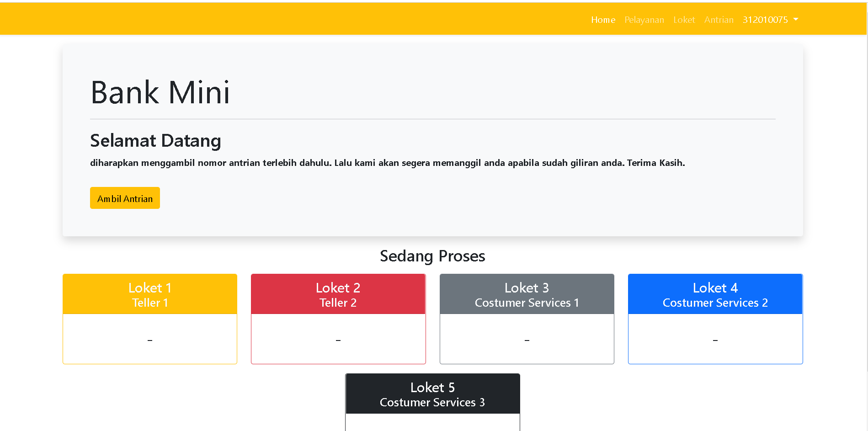Open the Home navigation link
This screenshot has height=431, width=868.
coord(603,20)
